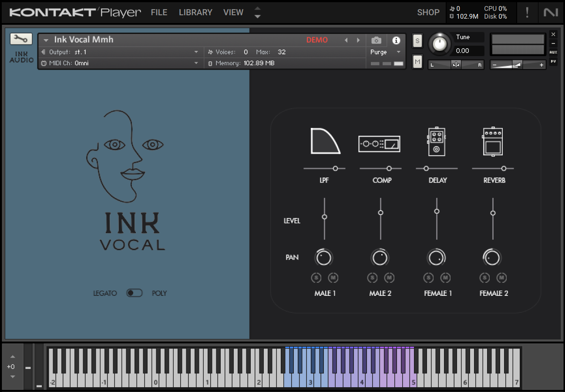Click the header L/R pan slider
The width and height of the screenshot is (565, 392).
[x=456, y=65]
